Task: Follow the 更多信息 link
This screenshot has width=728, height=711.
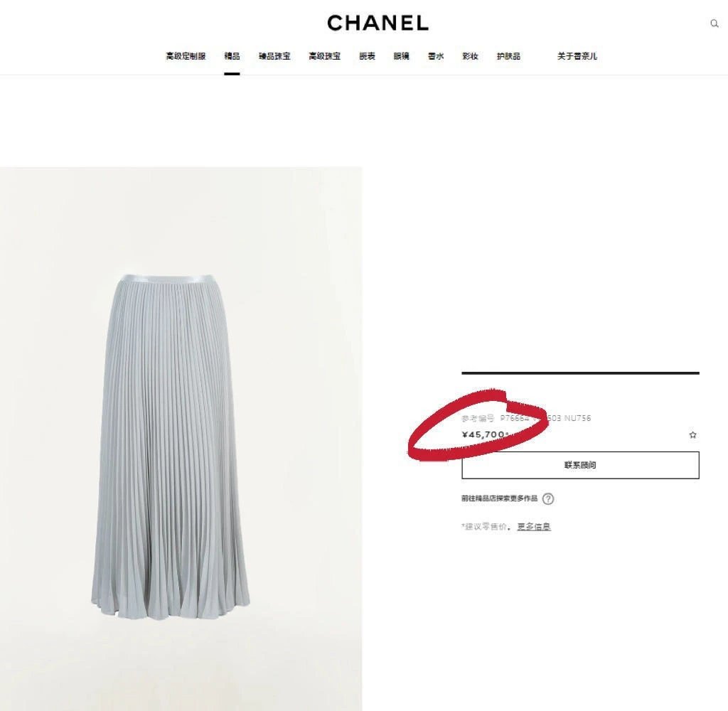Action: pyautogui.click(x=534, y=527)
